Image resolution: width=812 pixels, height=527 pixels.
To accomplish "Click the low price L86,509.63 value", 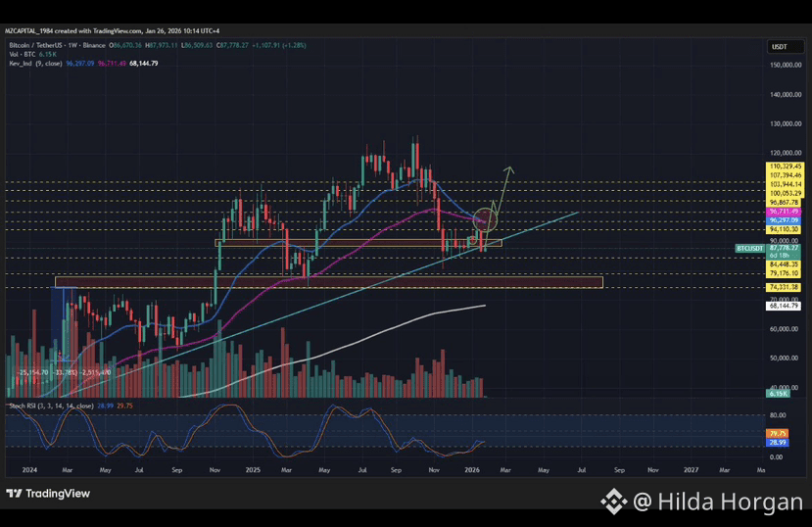I will (x=197, y=46).
